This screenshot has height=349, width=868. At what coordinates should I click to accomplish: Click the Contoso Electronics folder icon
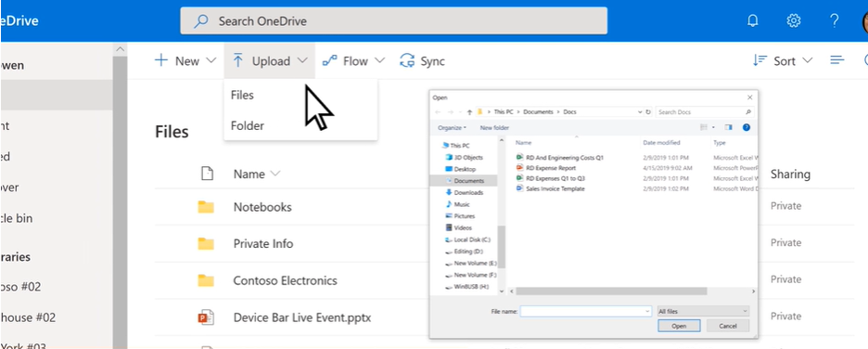[x=206, y=280]
